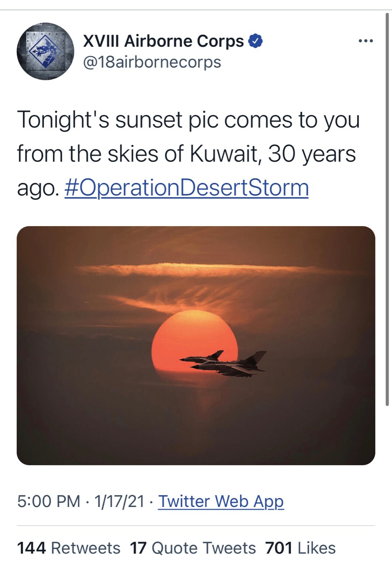Click the vertical scrollbar on the right edge
The height and width of the screenshot is (569, 392).
387,207
